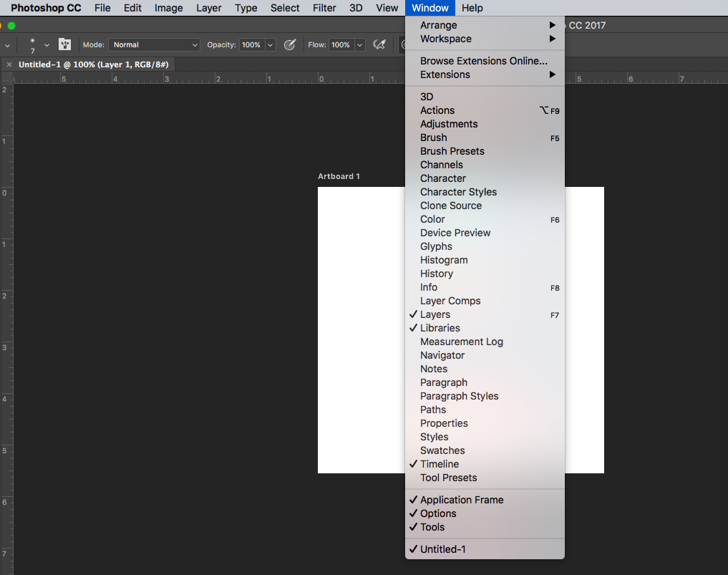Expand the Arrange submenu
The width and height of the screenshot is (728, 575).
coord(485,25)
